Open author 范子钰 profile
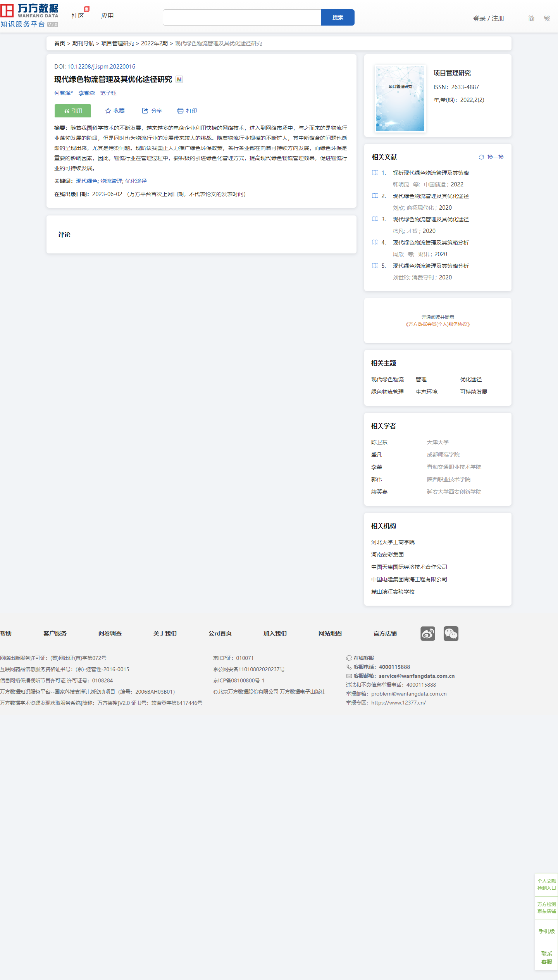Viewport: 558px width, 980px height. click(108, 93)
